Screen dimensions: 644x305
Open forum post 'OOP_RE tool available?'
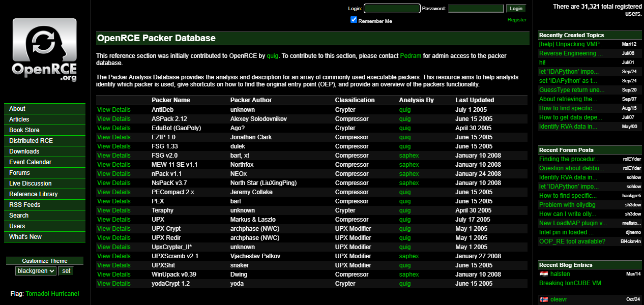572,241
